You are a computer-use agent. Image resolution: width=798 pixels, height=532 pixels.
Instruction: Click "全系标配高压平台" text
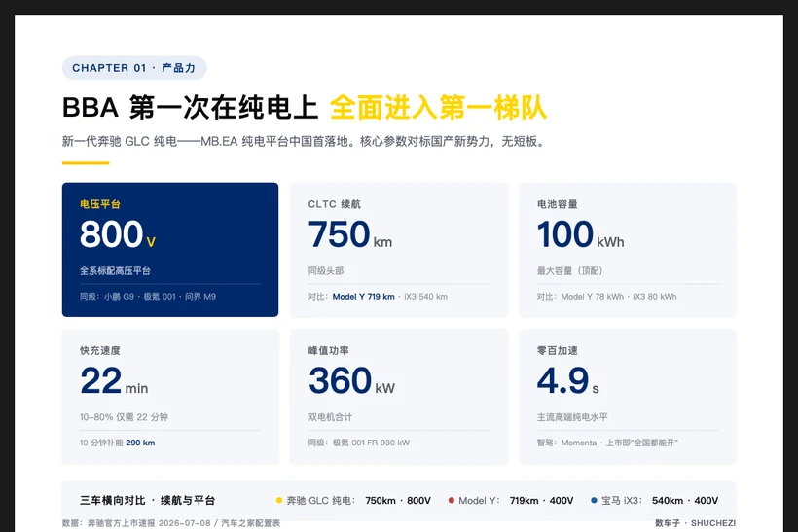tap(115, 271)
